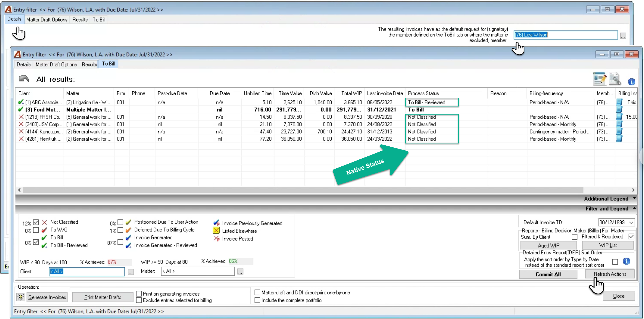
Task: Click the Print Matter Drafts button
Action: tap(103, 297)
